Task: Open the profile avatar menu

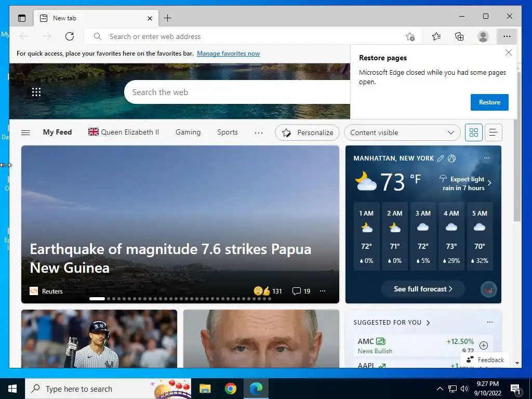Action: pos(483,36)
